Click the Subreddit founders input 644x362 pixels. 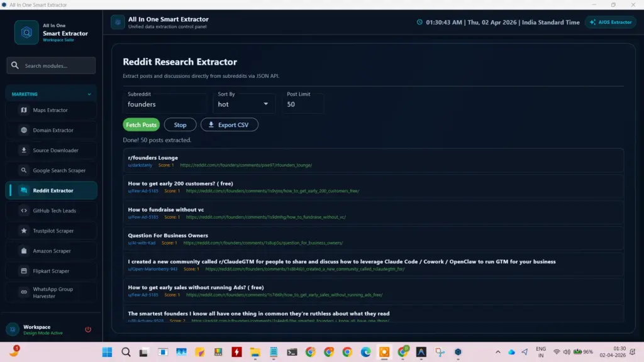click(x=164, y=104)
